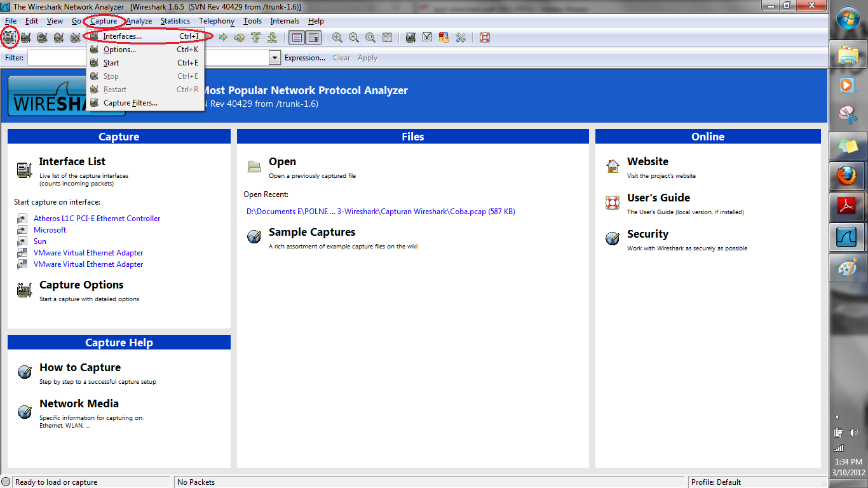
Task: Select the List Interfaces toolbar icon
Action: pyautogui.click(x=10, y=37)
